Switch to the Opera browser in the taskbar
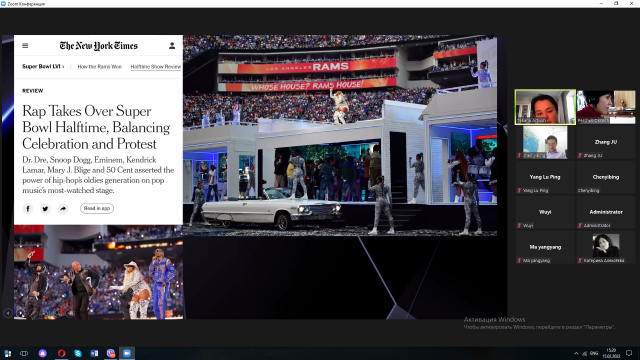Image resolution: width=640 pixels, height=360 pixels. click(61, 353)
